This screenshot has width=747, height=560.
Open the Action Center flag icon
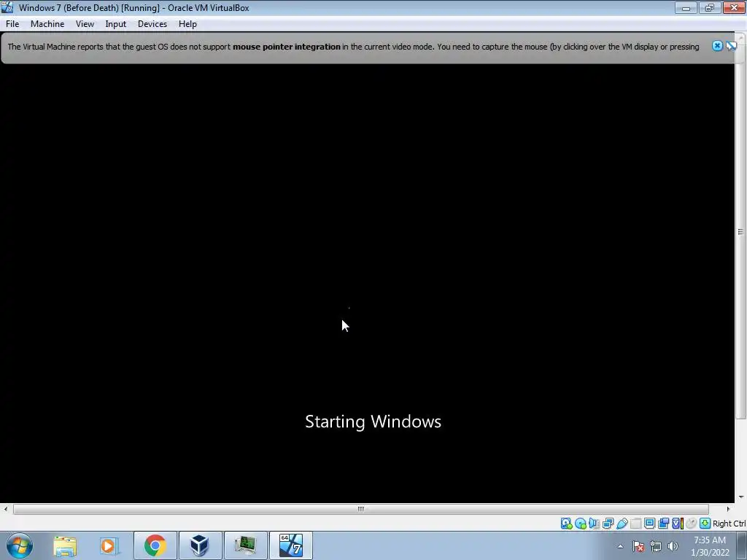[x=638, y=546]
